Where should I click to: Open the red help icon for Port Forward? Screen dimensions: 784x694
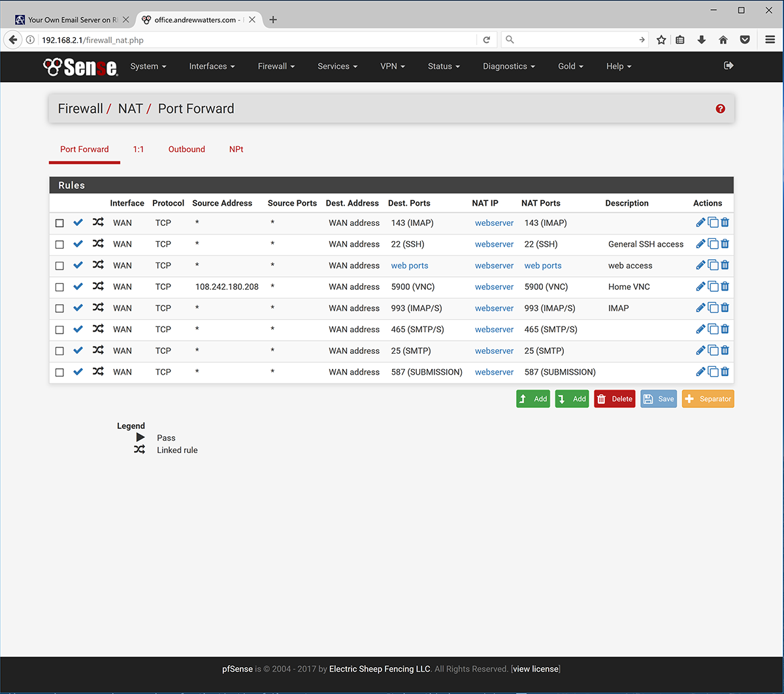[x=721, y=109]
